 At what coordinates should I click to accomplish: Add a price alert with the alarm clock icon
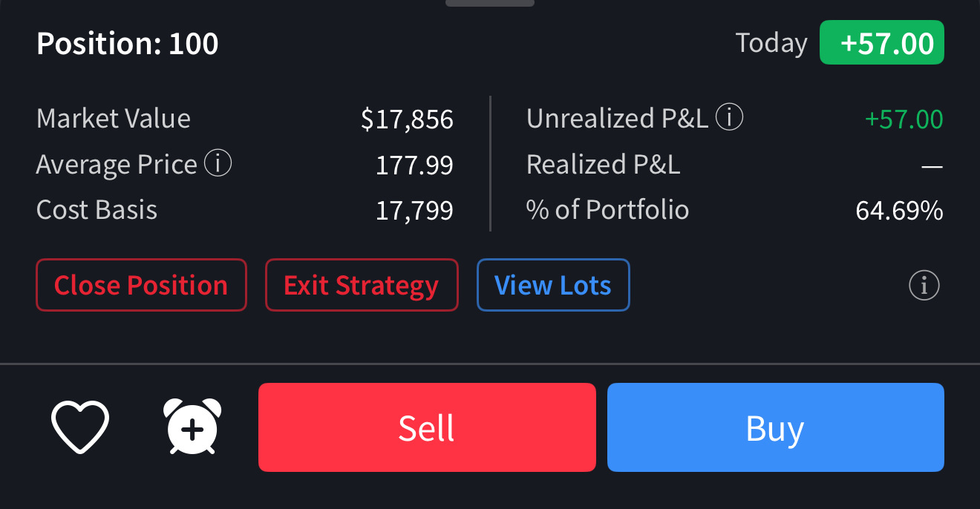192,427
